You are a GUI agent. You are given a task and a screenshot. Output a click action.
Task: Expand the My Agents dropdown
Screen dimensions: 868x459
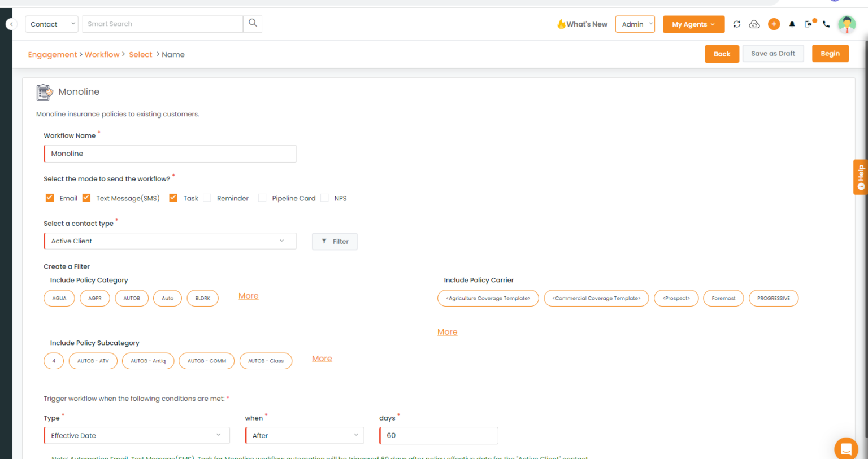click(x=693, y=24)
